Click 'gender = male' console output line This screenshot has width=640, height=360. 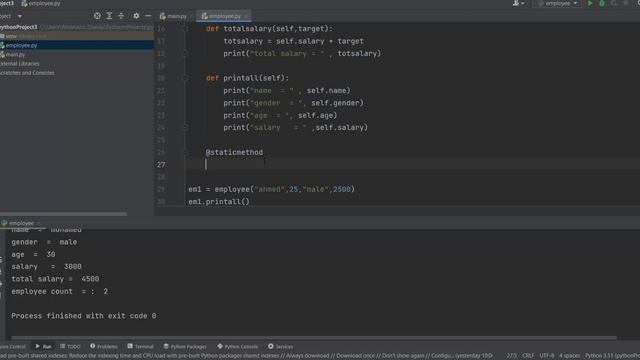tap(44, 242)
